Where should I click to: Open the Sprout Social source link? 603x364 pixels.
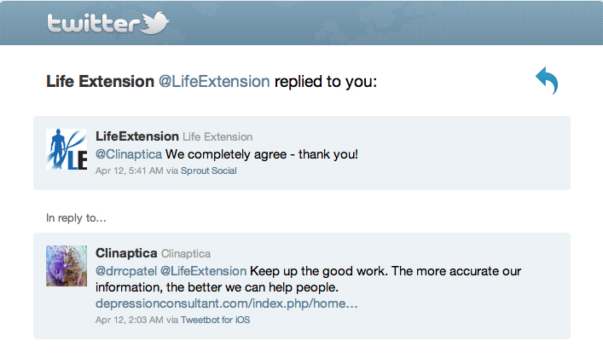tap(209, 170)
